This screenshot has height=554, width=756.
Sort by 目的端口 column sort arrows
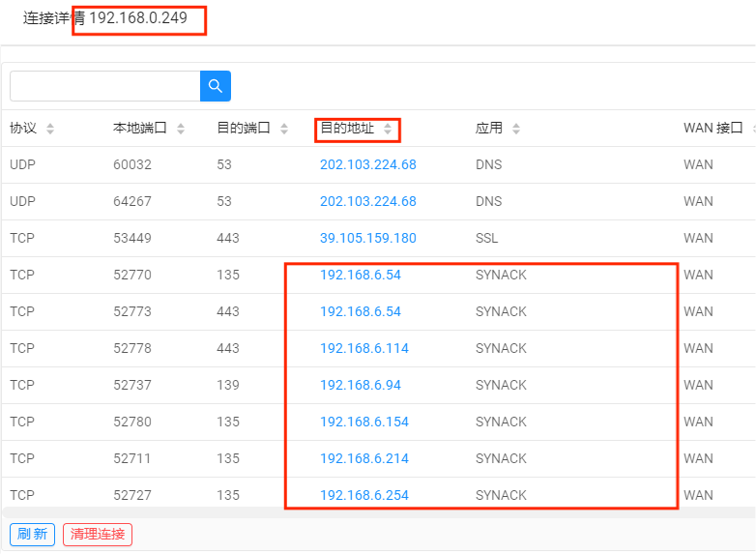tap(284, 129)
